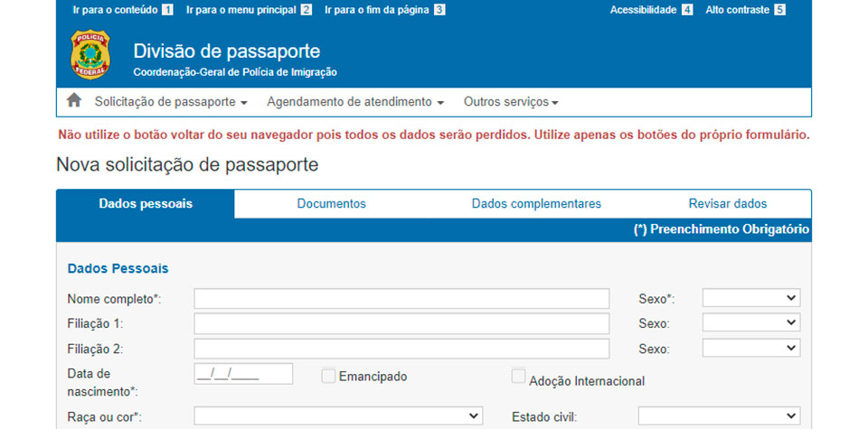Open the Agendamento de atendimento menu
868x429 pixels.
(x=355, y=102)
